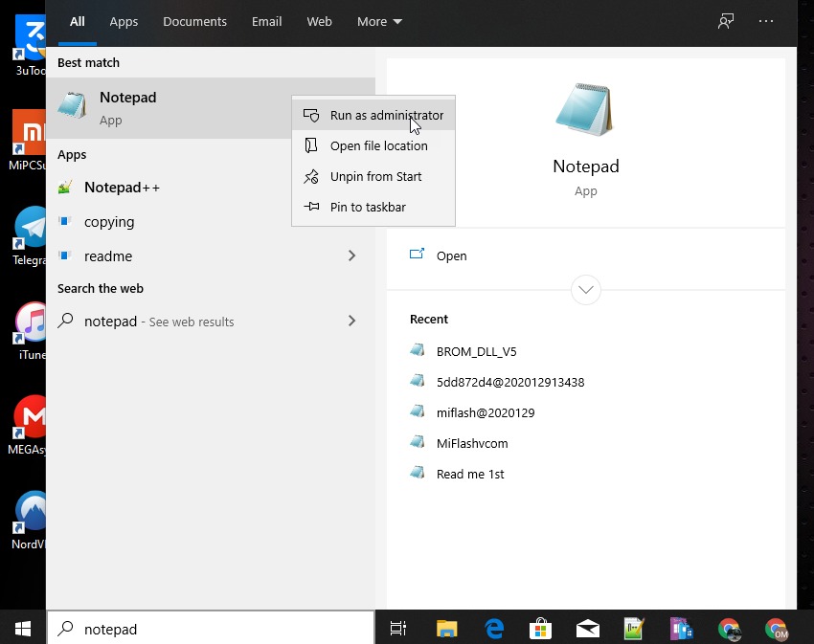Select the NordVPN desktop shortcut

(29, 521)
